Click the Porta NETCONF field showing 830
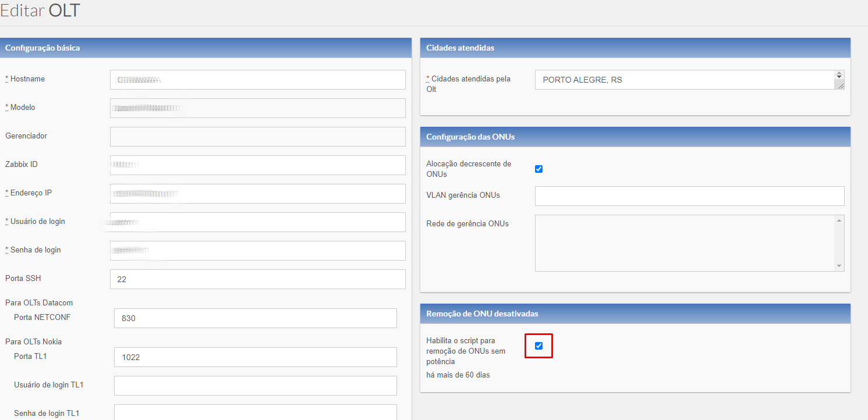868x420 pixels. pyautogui.click(x=256, y=318)
